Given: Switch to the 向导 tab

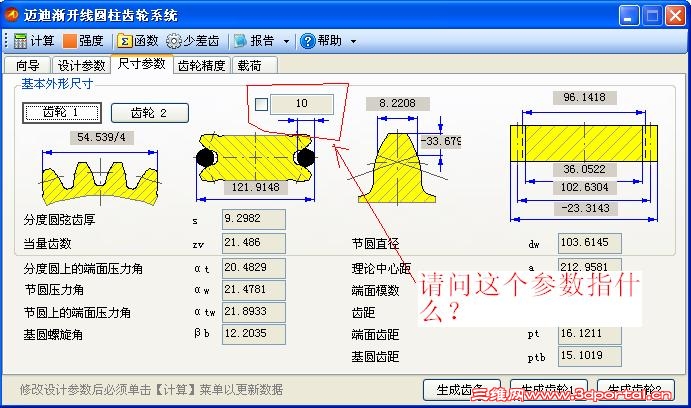Looking at the screenshot, I should (x=27, y=65).
